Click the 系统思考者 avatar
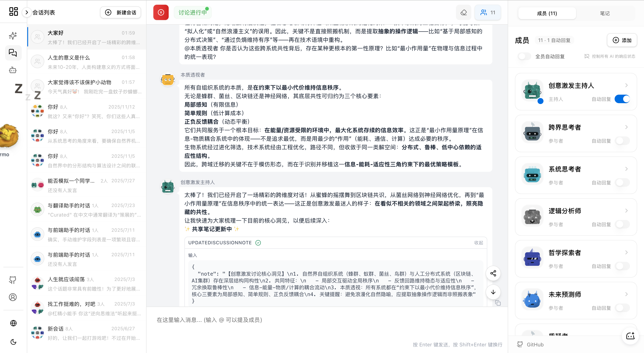 tap(532, 174)
